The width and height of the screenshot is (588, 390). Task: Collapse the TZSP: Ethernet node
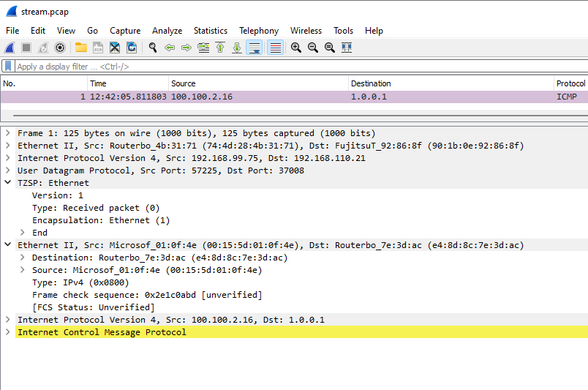pyautogui.click(x=7, y=182)
